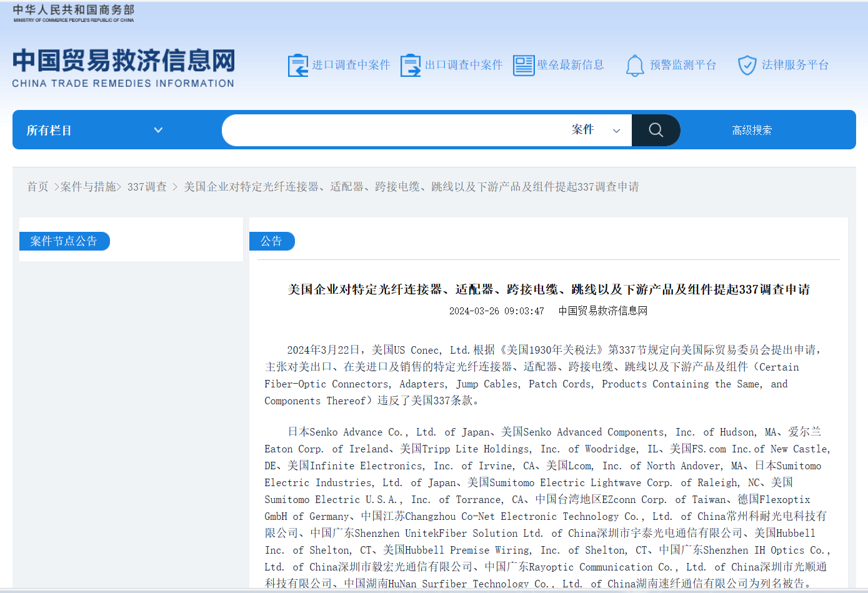Click the export investigation cases document icon
The height and width of the screenshot is (593, 868).
(411, 65)
